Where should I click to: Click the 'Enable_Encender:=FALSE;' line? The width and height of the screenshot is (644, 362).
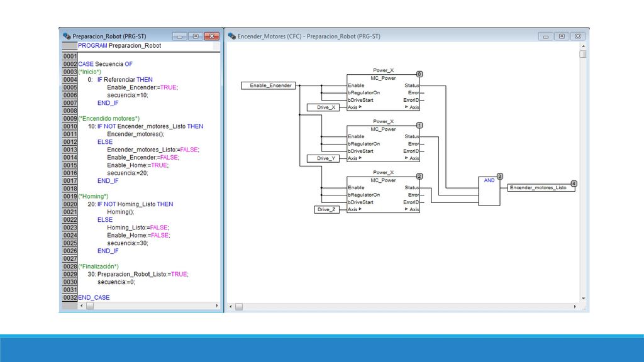pyautogui.click(x=143, y=158)
